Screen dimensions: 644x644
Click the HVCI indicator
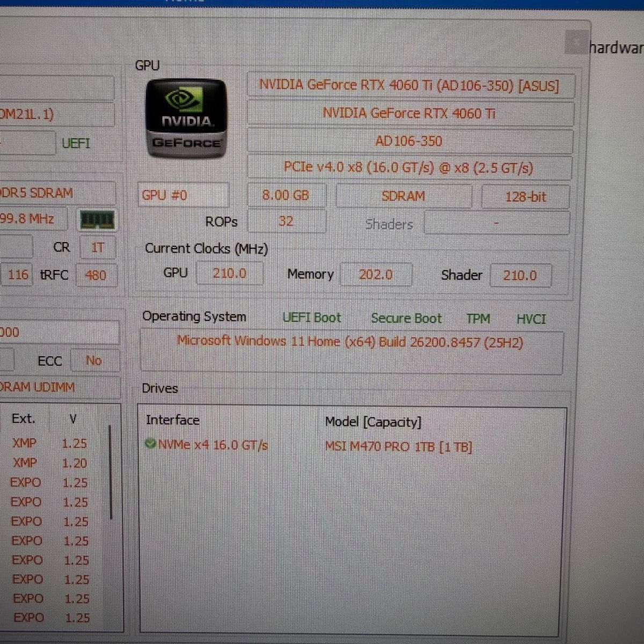point(531,319)
